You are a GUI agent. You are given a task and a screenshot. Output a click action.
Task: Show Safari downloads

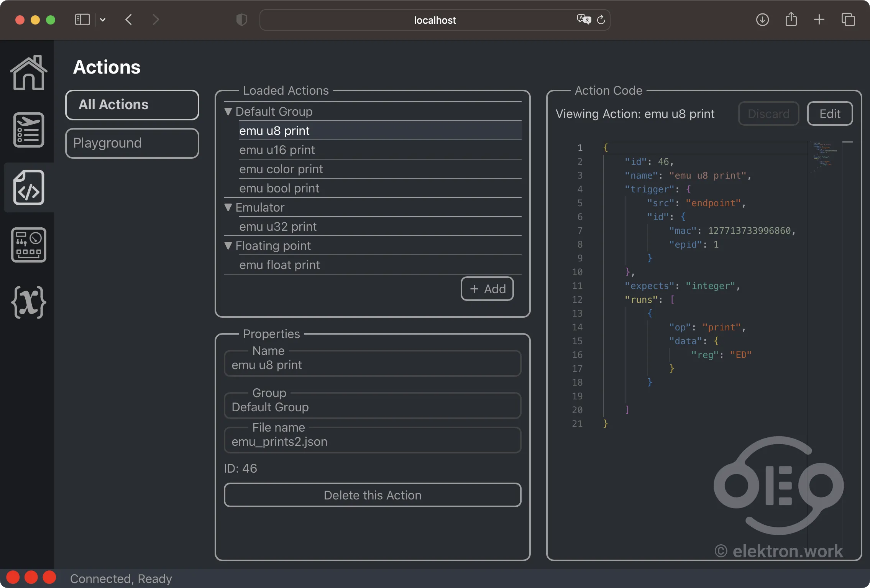tap(762, 20)
